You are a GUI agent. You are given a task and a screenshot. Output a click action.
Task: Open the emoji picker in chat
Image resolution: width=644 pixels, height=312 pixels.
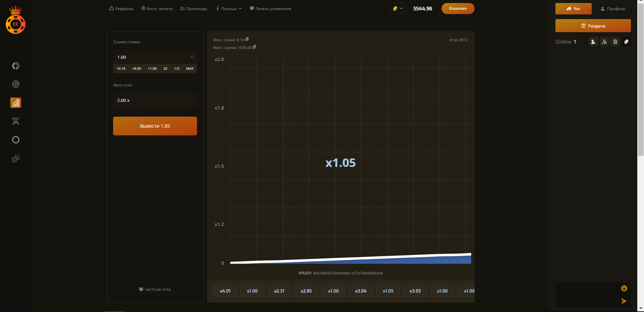pyautogui.click(x=624, y=288)
